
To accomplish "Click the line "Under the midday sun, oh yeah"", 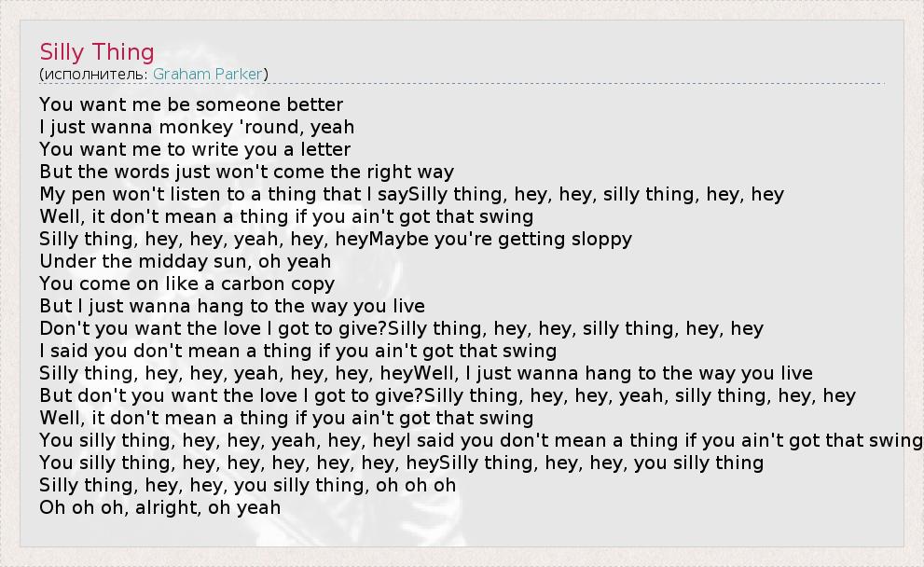I will pos(185,261).
